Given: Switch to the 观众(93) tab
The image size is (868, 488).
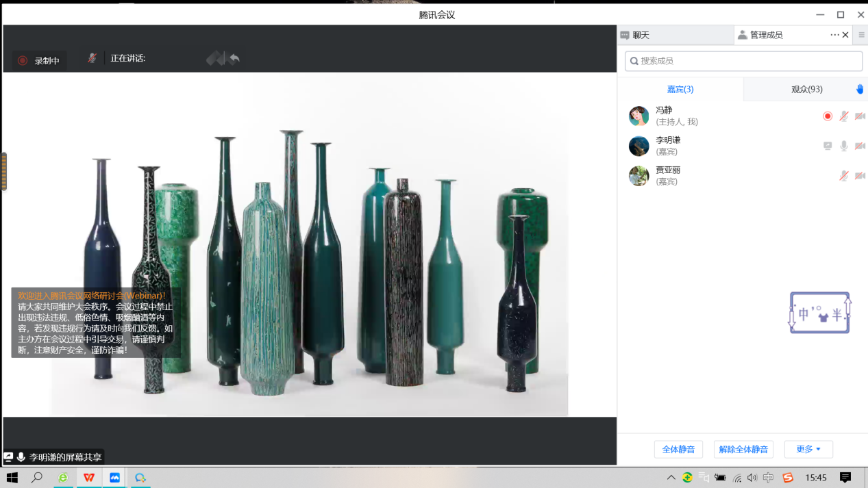Looking at the screenshot, I should [x=806, y=89].
